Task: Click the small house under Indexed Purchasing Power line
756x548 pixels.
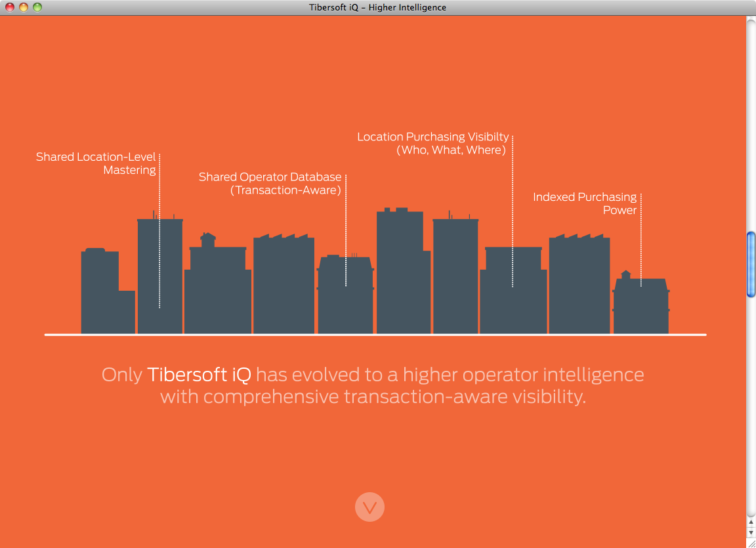Action: 640,306
